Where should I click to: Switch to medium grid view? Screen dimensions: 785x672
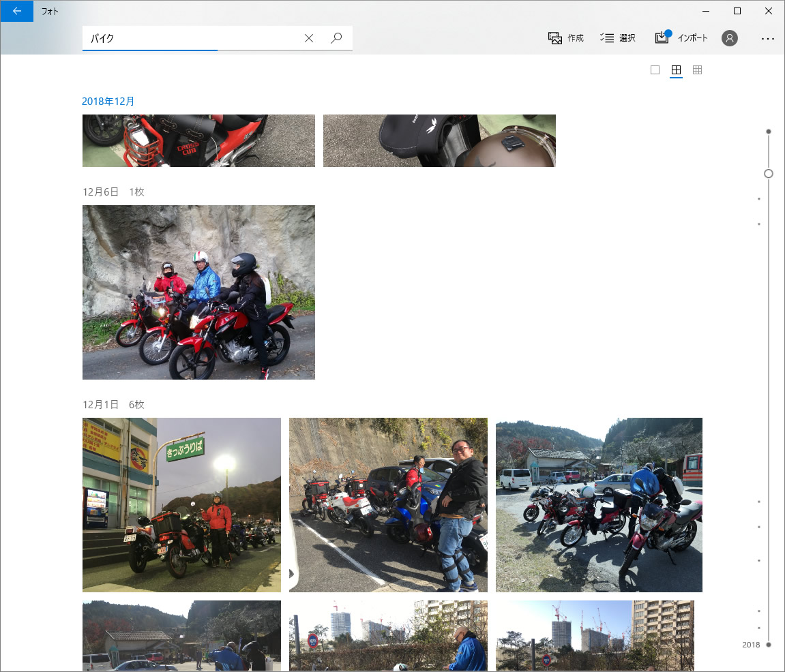pyautogui.click(x=676, y=70)
